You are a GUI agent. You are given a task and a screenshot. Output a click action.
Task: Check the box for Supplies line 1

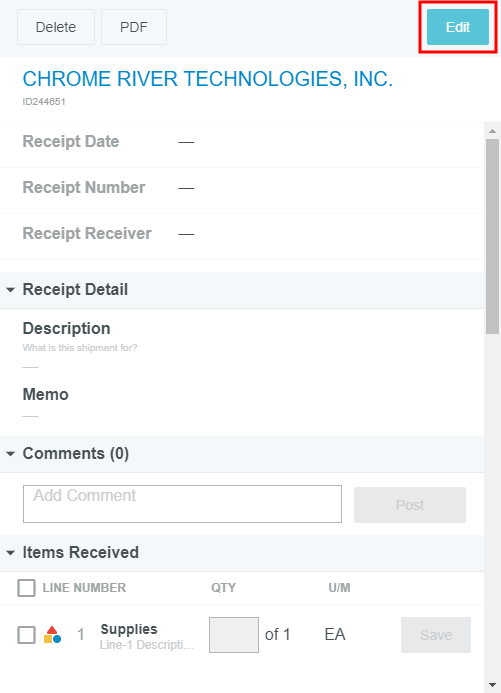pyautogui.click(x=27, y=635)
